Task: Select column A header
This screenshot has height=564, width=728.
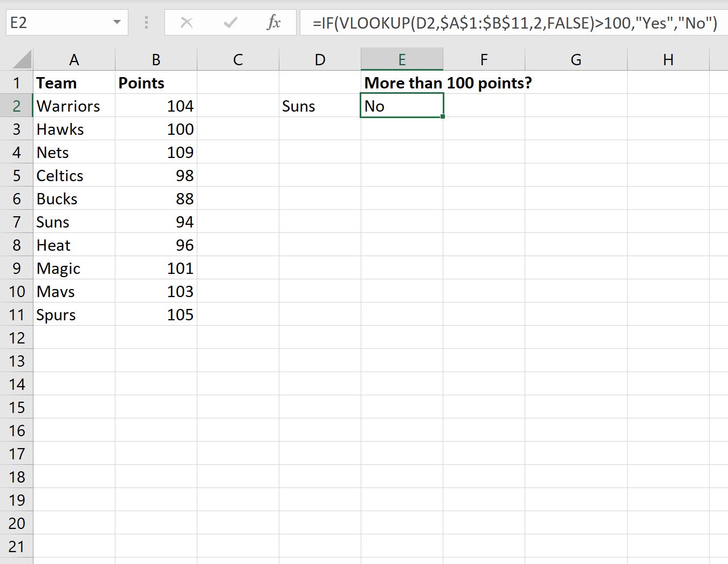Action: pyautogui.click(x=74, y=59)
